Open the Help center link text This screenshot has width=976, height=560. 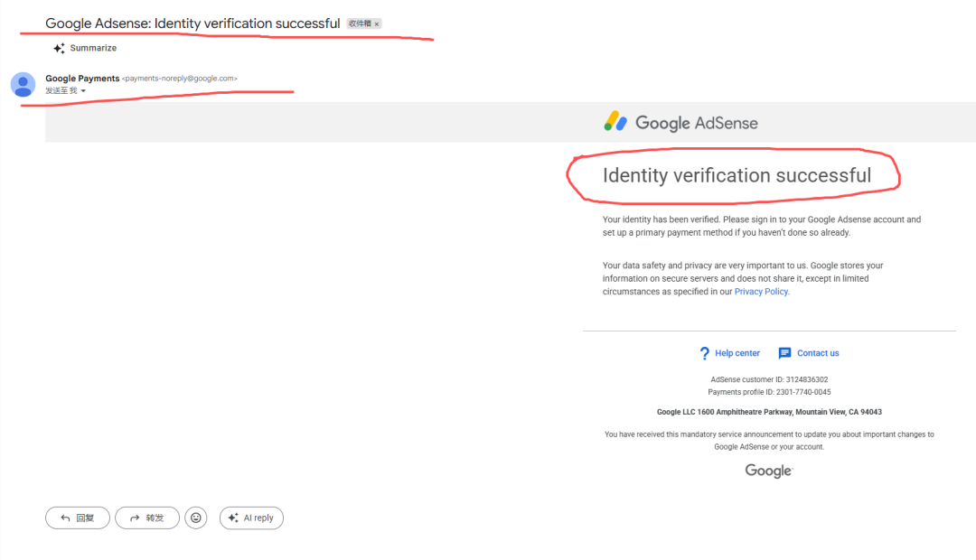point(737,353)
